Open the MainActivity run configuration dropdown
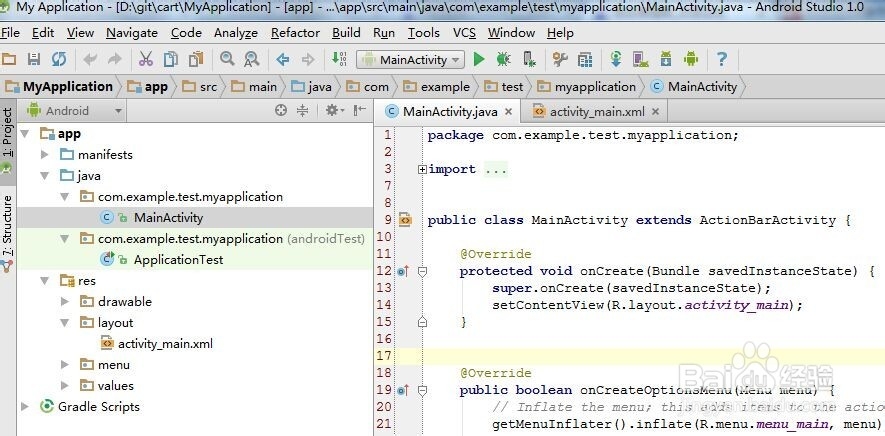 coord(410,59)
